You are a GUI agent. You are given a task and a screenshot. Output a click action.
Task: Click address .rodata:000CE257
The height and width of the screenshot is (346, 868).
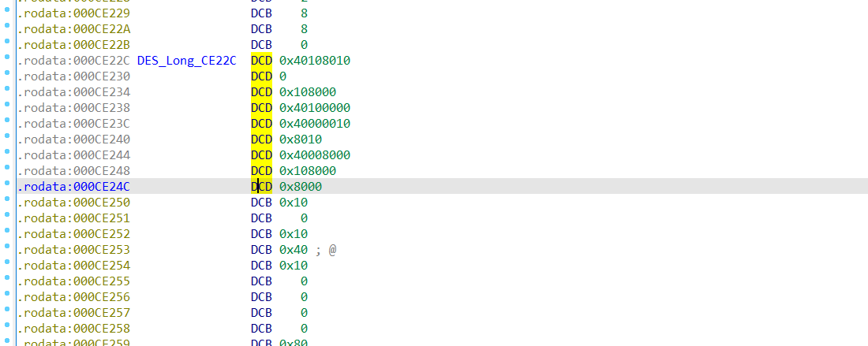pyautogui.click(x=73, y=313)
